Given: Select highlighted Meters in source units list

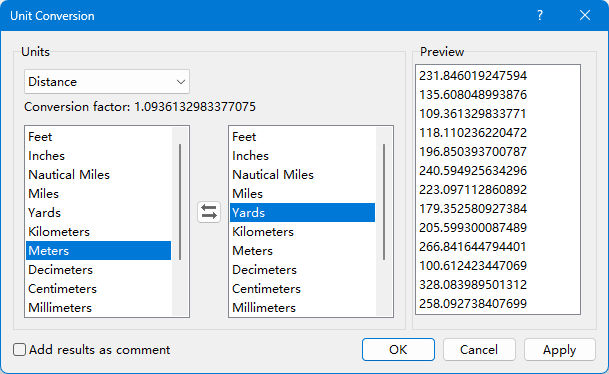Looking at the screenshot, I should tap(99, 250).
